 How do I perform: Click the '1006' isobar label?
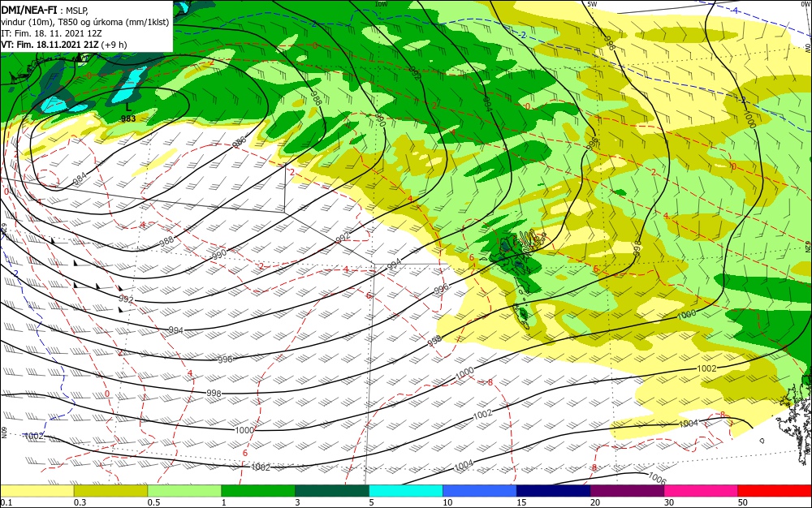coord(657,479)
